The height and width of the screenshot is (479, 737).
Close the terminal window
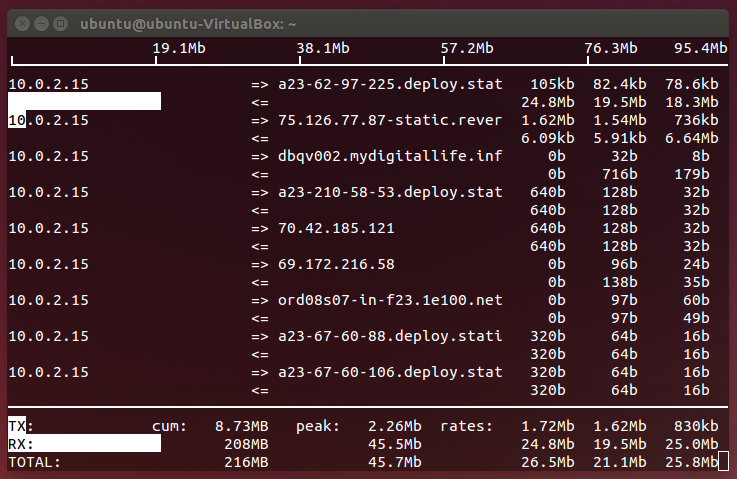click(x=22, y=24)
